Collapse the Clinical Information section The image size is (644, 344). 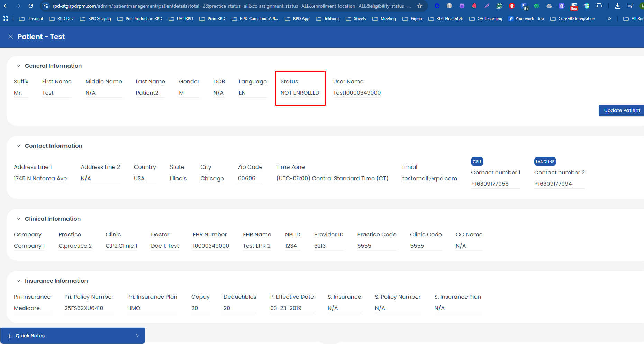click(19, 219)
